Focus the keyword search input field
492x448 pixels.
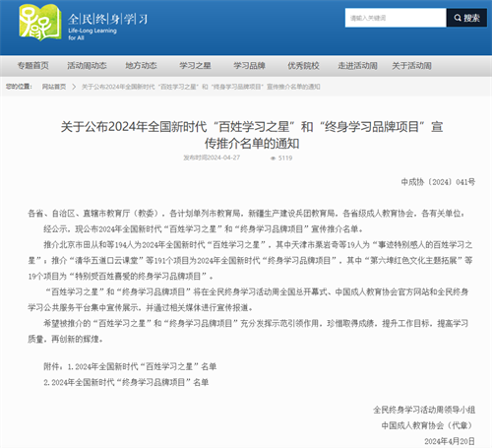(396, 18)
